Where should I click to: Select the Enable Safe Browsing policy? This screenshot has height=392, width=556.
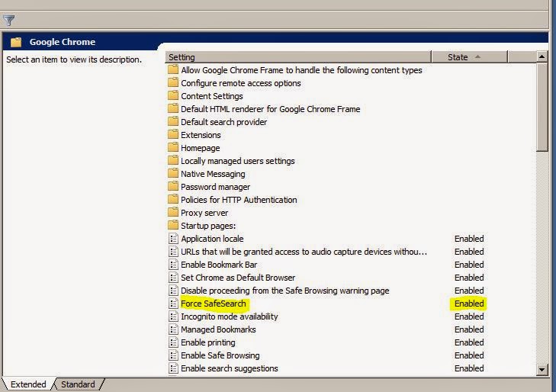coord(220,355)
